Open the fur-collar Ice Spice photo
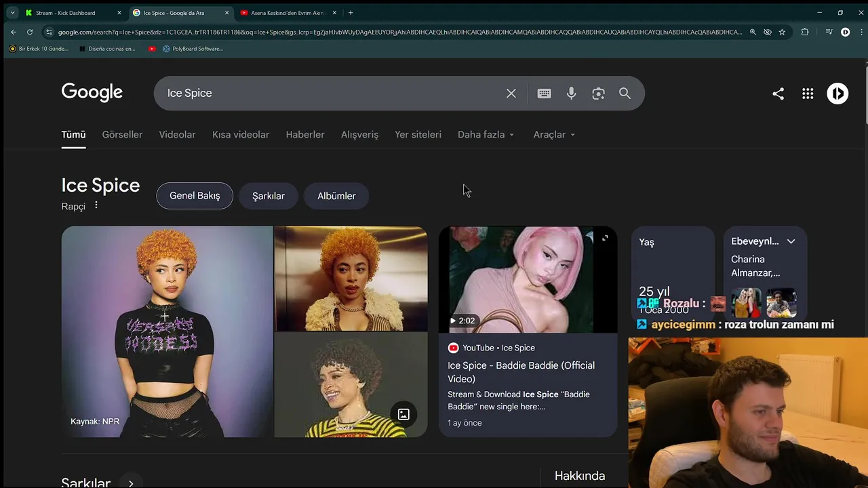Viewport: 868px width, 488px height. pyautogui.click(x=351, y=279)
